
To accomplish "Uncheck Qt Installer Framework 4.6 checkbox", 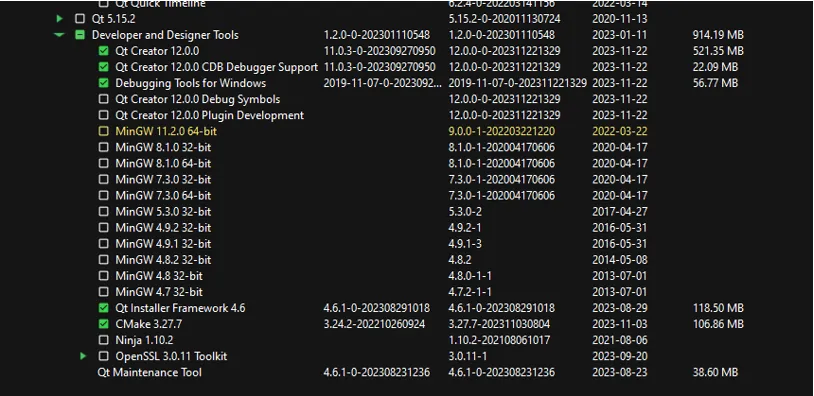I will [x=104, y=308].
